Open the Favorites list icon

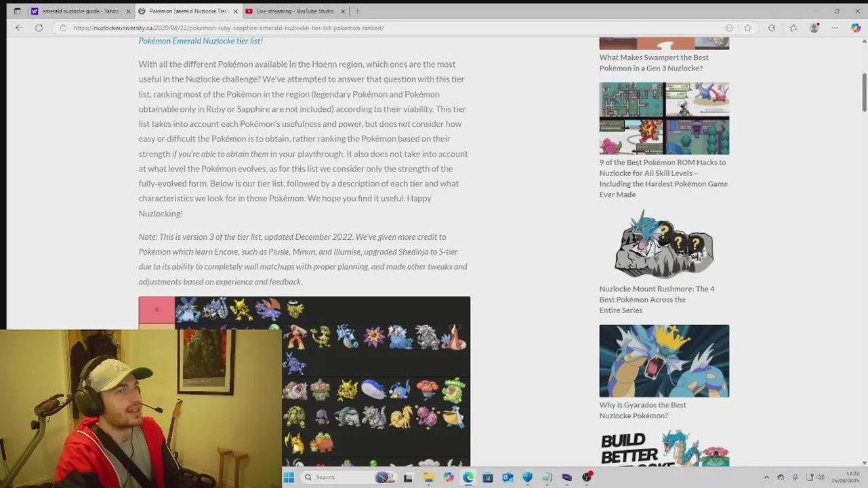(793, 28)
